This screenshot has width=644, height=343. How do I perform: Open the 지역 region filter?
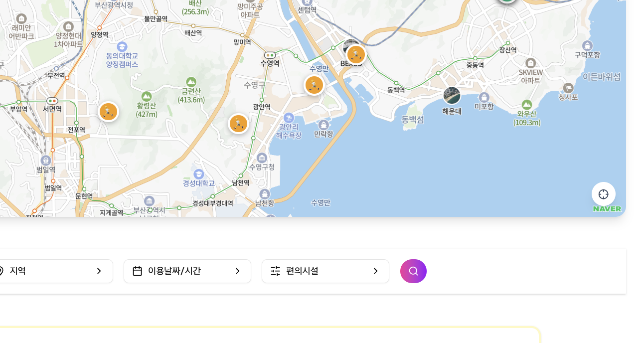50,271
